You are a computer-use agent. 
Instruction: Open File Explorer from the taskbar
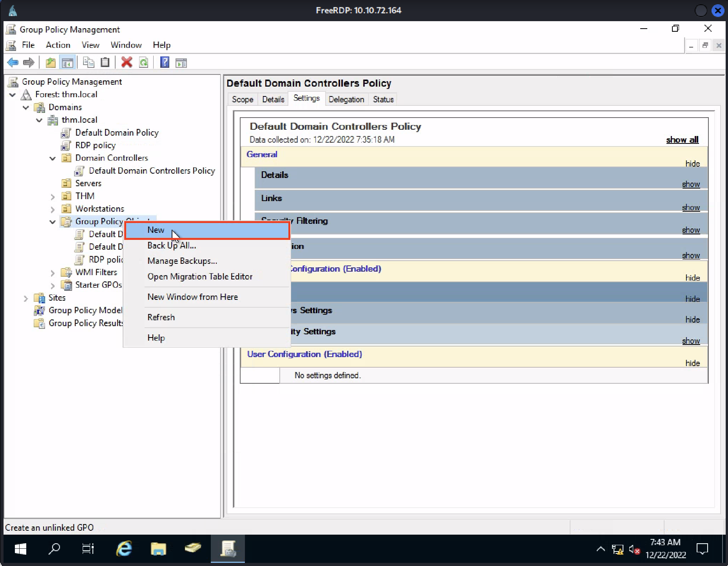pos(158,549)
